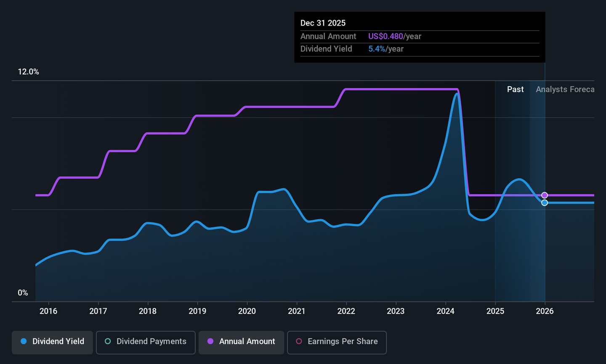606x364 pixels.
Task: Show the Earnings Per Share series
Action: coord(337,342)
